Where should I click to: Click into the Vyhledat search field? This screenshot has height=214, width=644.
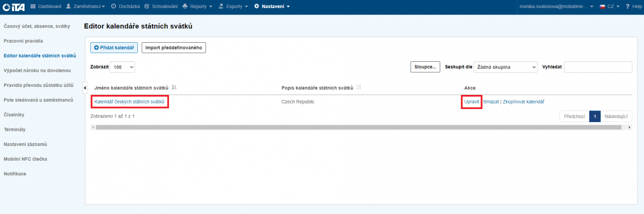tap(598, 67)
